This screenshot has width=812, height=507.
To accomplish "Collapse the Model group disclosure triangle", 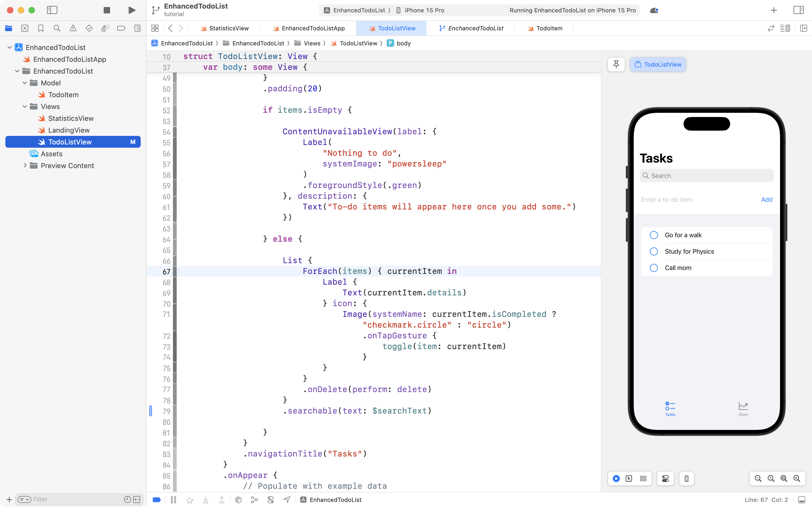I will (24, 83).
